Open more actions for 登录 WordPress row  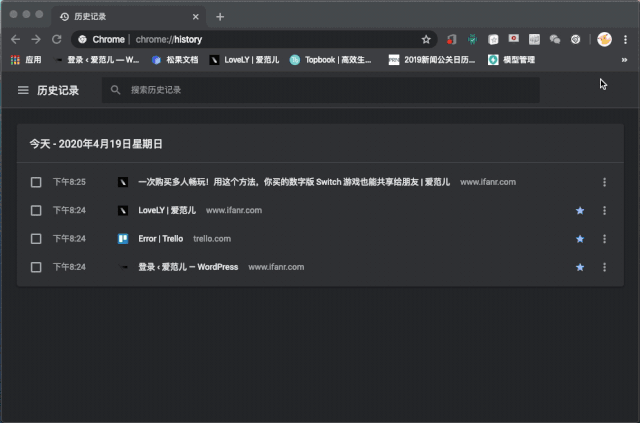604,267
